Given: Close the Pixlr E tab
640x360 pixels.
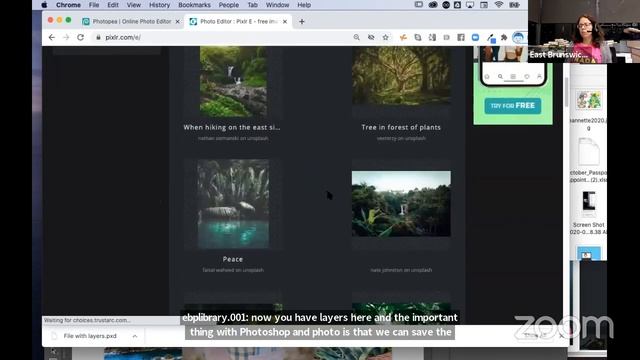Looking at the screenshot, I should (x=285, y=22).
